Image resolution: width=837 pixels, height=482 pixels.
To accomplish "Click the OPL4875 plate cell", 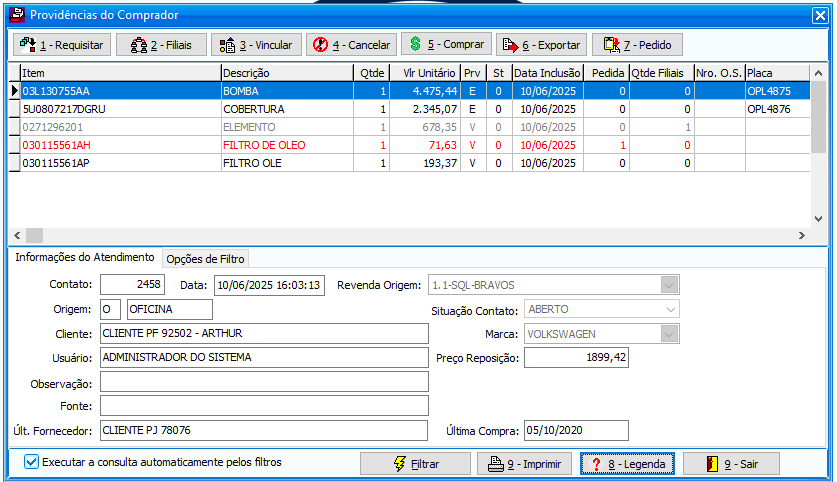I will pos(777,91).
